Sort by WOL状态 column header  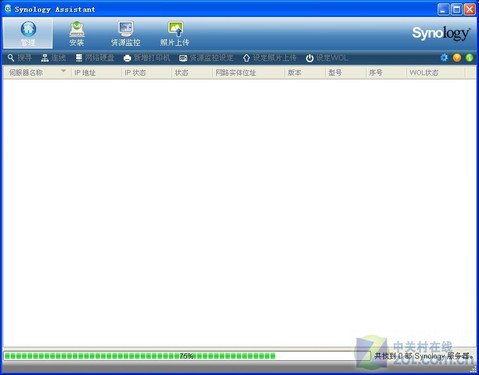435,73
